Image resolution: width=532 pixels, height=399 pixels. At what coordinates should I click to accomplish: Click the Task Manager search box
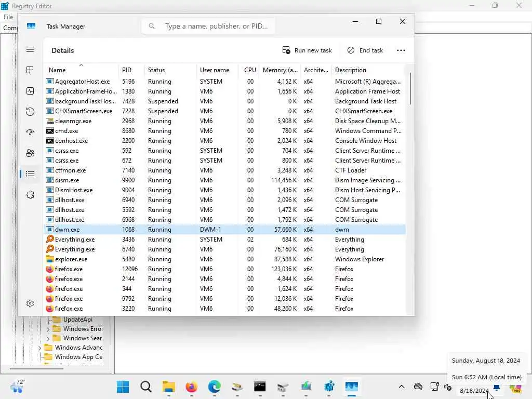click(208, 26)
